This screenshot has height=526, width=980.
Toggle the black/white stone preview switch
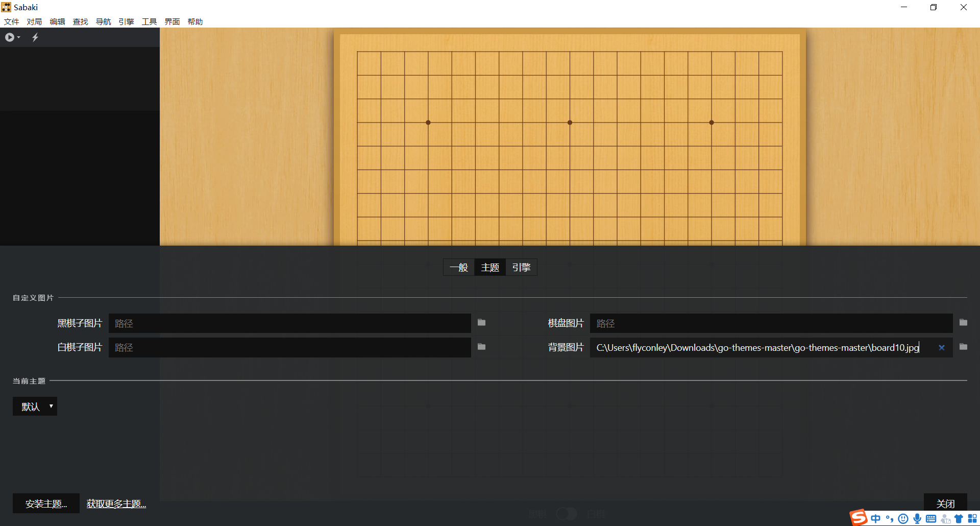tap(566, 513)
